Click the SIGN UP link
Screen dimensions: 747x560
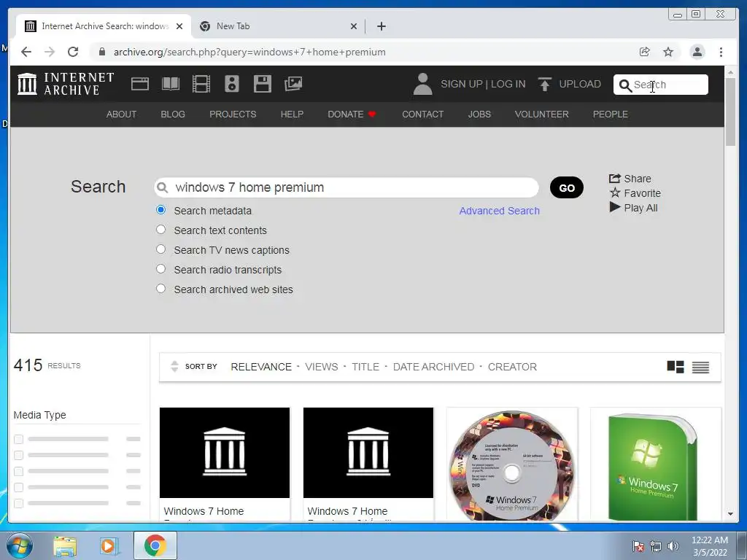pyautogui.click(x=462, y=84)
